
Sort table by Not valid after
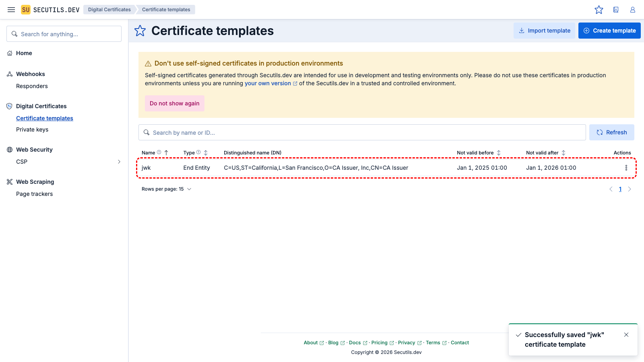563,153
